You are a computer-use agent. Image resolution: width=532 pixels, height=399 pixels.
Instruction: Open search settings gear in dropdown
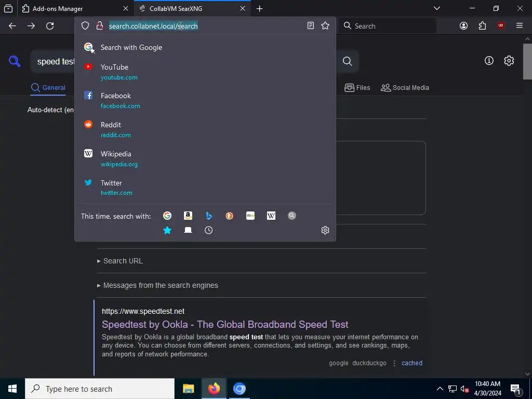(325, 230)
